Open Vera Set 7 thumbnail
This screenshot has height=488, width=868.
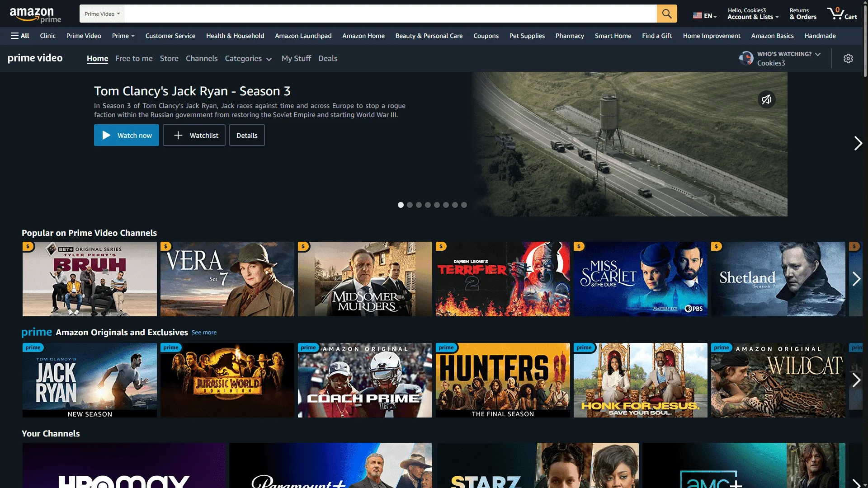coord(227,279)
